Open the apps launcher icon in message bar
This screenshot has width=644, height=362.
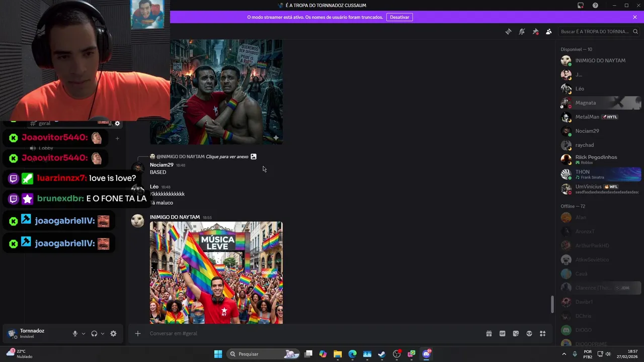coord(543,333)
